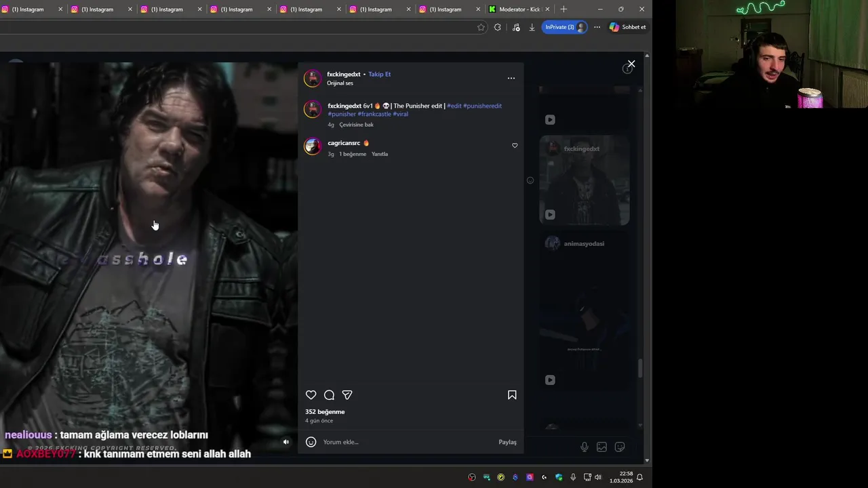Open the comment bubble icon under the post
This screenshot has height=488, width=868.
tap(329, 395)
